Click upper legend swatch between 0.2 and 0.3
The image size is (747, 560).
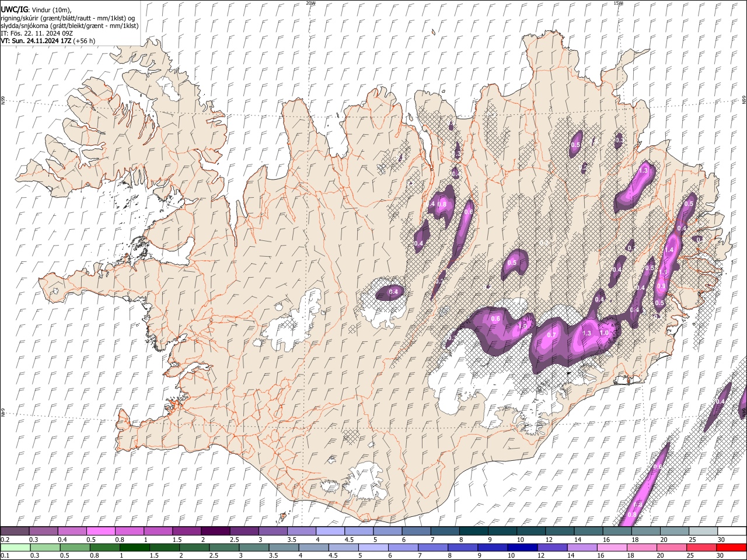[15, 531]
